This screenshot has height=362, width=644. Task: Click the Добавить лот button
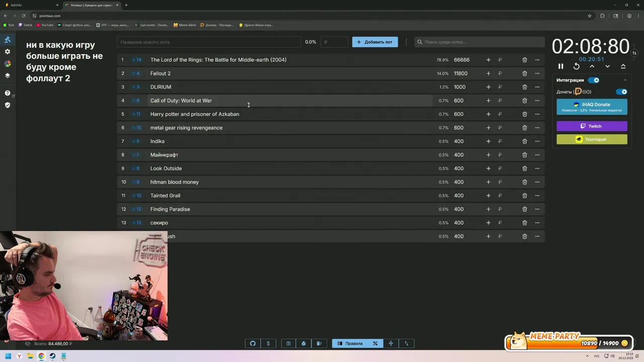coord(375,42)
